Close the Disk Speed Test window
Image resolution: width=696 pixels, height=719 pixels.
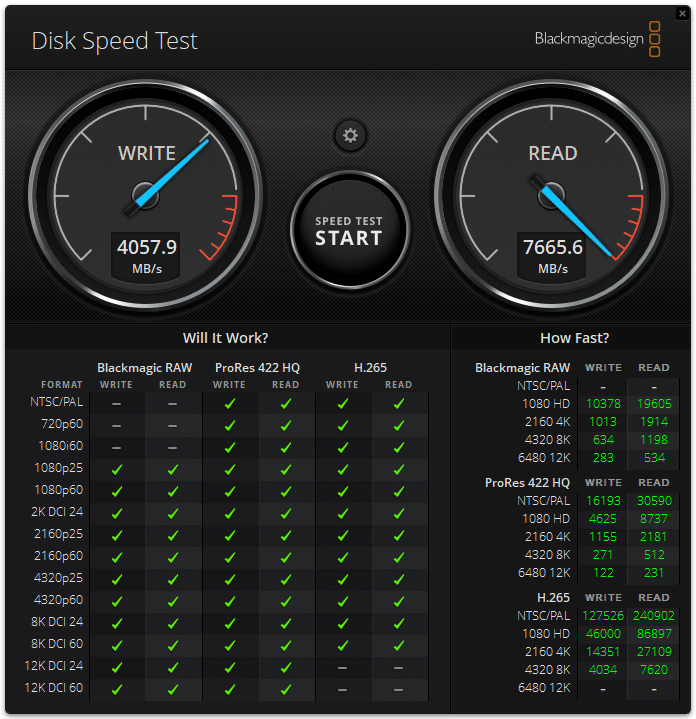point(682,13)
